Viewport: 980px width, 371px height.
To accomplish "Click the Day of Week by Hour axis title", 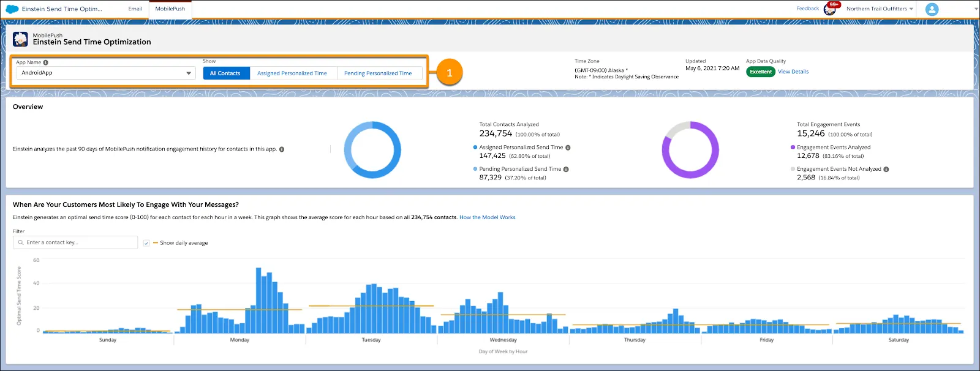I will click(x=503, y=352).
